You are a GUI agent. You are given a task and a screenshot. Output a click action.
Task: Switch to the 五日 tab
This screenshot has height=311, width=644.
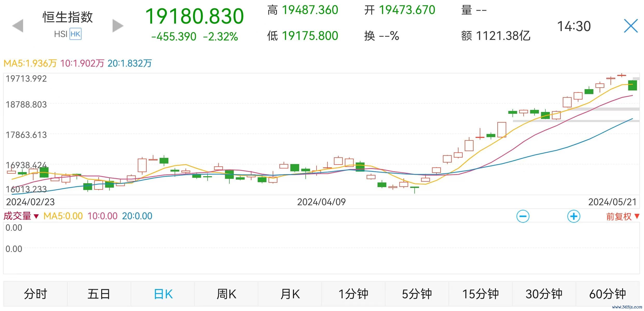[x=99, y=294]
